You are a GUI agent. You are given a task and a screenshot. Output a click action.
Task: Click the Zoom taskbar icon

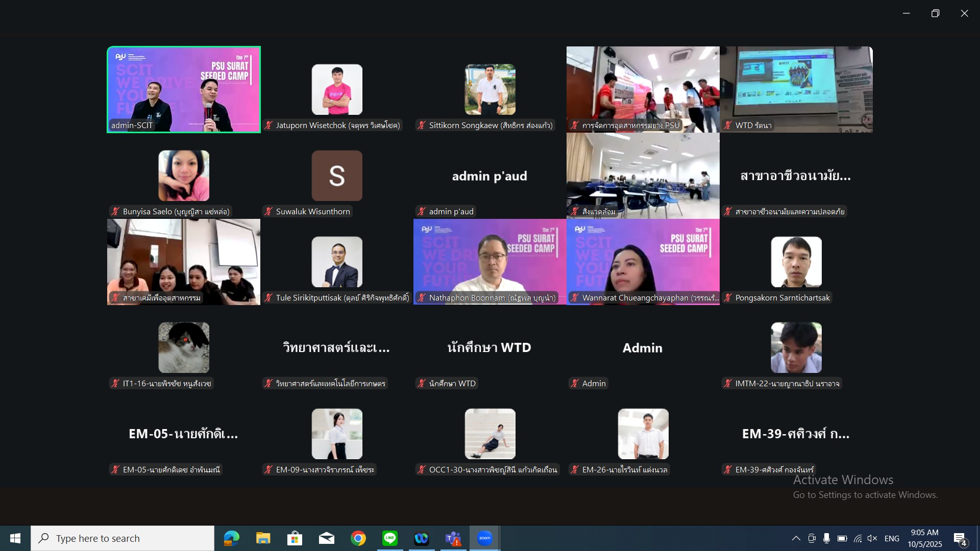[485, 538]
